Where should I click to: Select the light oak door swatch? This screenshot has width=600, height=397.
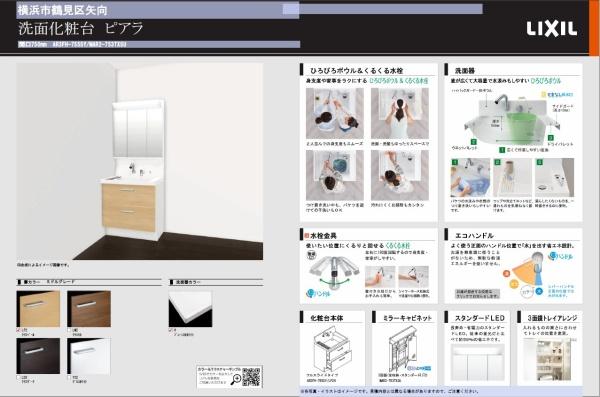pos(38,309)
